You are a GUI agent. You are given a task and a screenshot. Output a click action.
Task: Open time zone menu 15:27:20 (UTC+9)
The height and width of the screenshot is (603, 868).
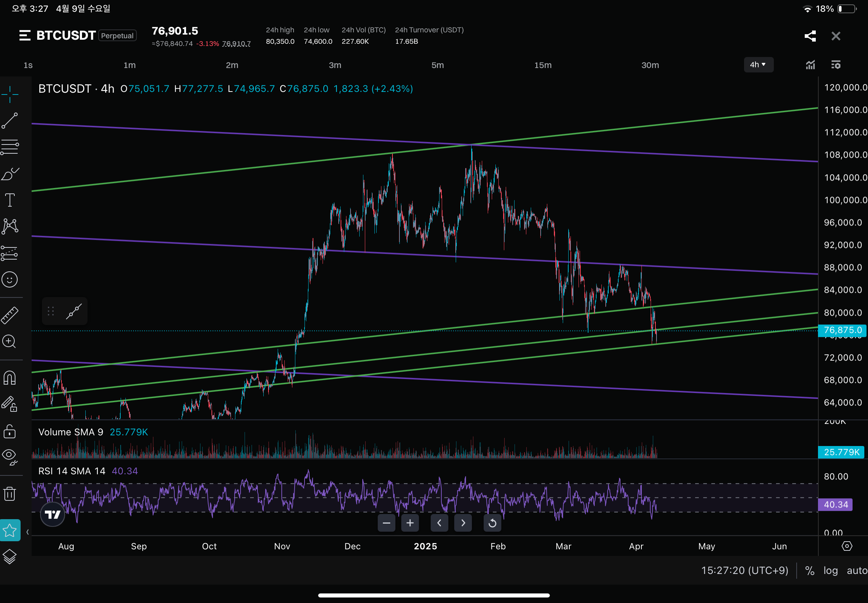(744, 571)
